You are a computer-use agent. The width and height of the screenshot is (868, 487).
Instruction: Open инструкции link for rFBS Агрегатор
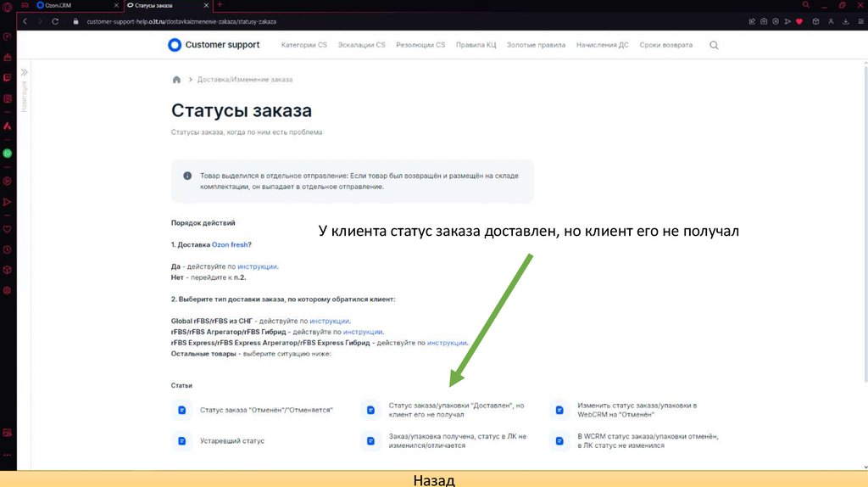(x=363, y=332)
